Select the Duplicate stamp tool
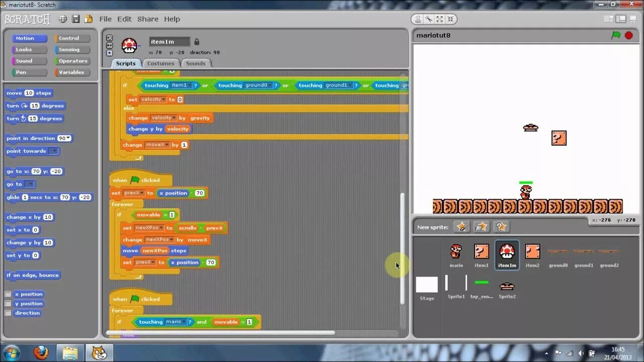Image resolution: width=644 pixels, height=362 pixels. 418,19
